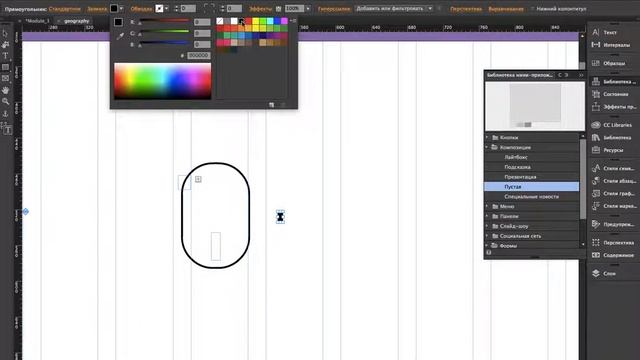This screenshot has width=640, height=360.
Task: Collapse the widget library panel with double arrows
Action: (x=581, y=75)
